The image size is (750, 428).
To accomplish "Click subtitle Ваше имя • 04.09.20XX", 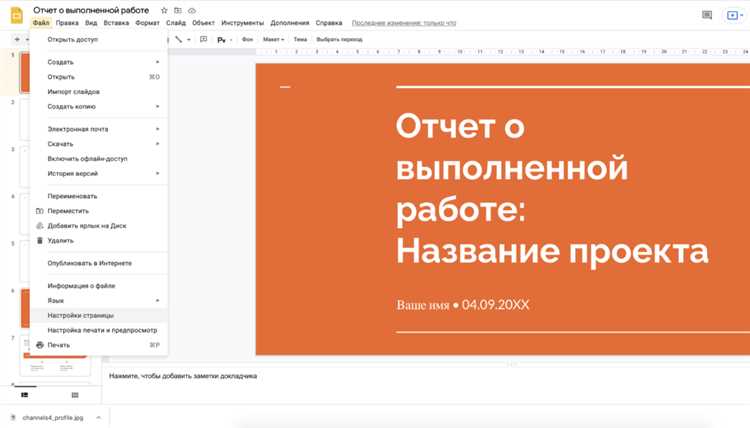I will point(463,305).
